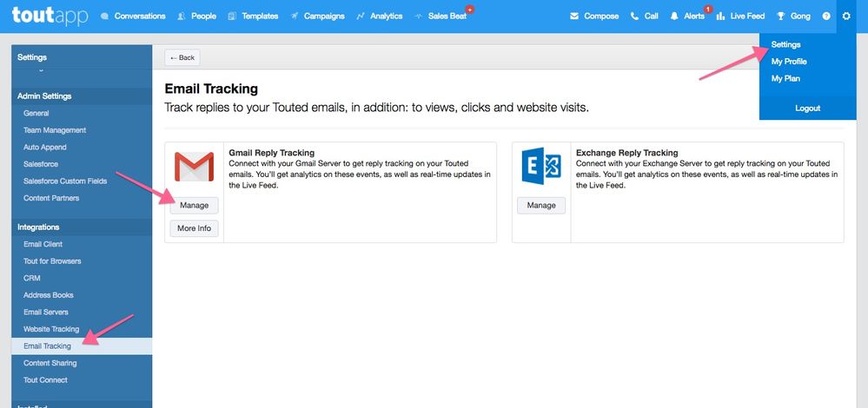Start a phone Call from toolbar
Image resolution: width=868 pixels, height=408 pixels.
(645, 16)
